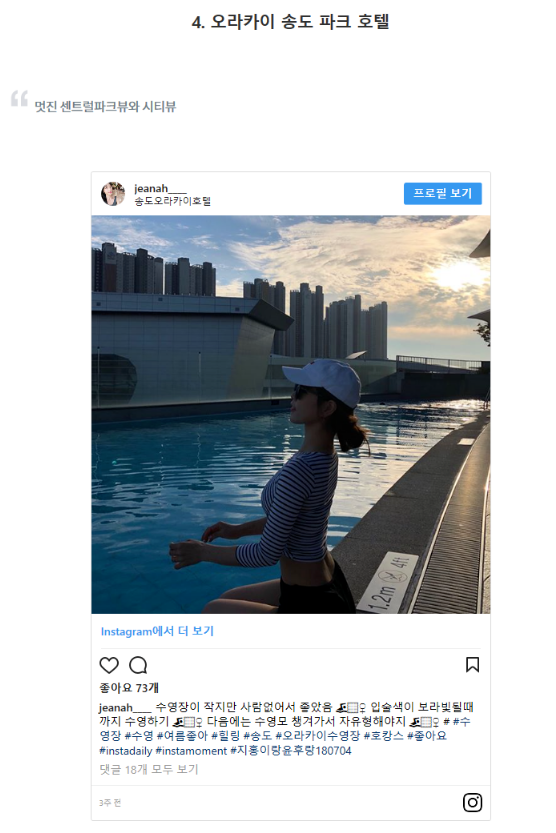Open the jeanah____ username in the header
The width and height of the screenshot is (556, 833).
(160, 188)
